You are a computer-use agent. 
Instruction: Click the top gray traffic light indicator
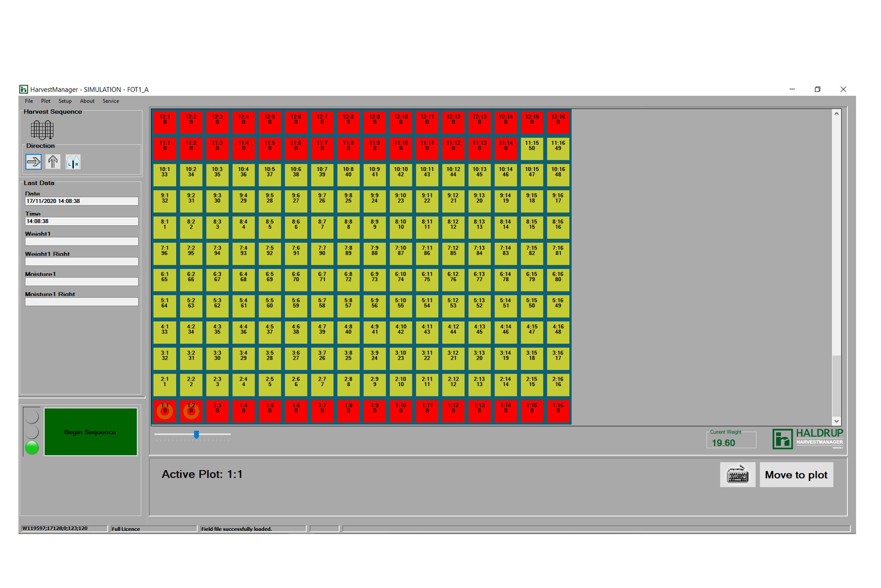32,417
